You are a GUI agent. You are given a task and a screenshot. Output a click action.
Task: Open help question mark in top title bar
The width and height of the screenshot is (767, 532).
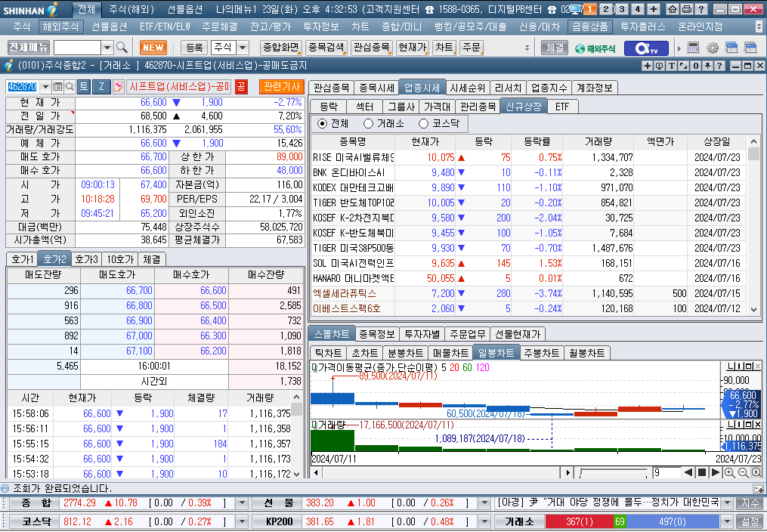[x=701, y=9]
